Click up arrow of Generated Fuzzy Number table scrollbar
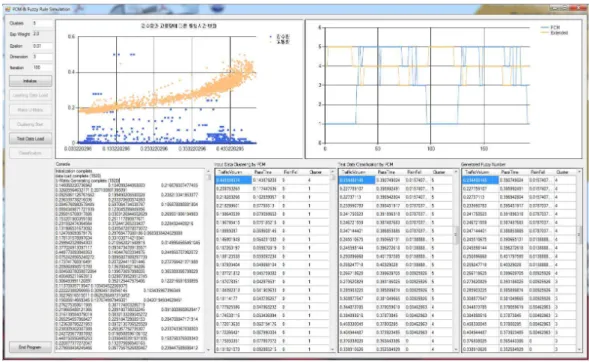Viewport: 589px width, 362px height. click(x=579, y=172)
